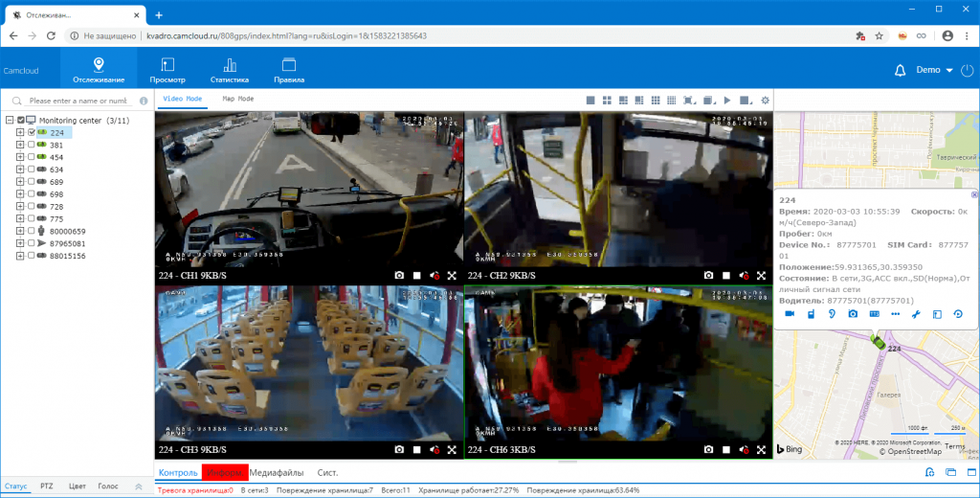Check the box for vehicle 381
Screen dimensions: 980x498
(32, 145)
